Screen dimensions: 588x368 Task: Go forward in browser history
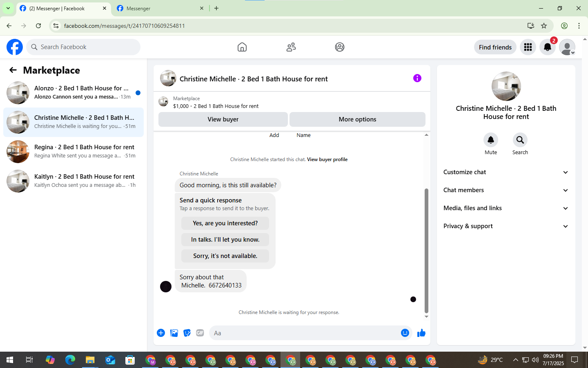pos(24,26)
